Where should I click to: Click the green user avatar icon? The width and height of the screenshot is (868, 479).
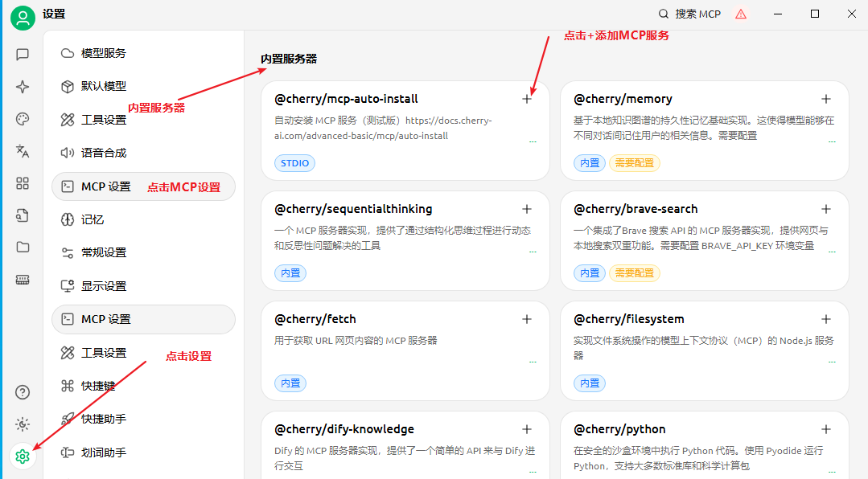coord(23,18)
